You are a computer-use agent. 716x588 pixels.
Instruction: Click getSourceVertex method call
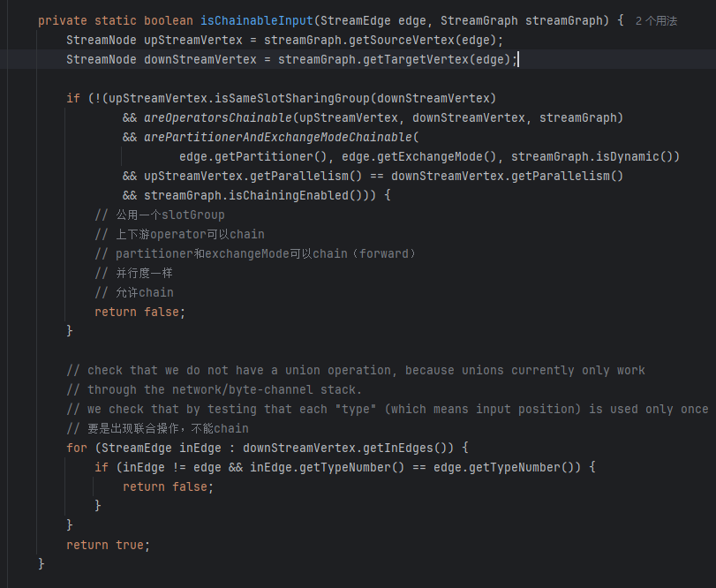[x=402, y=41]
